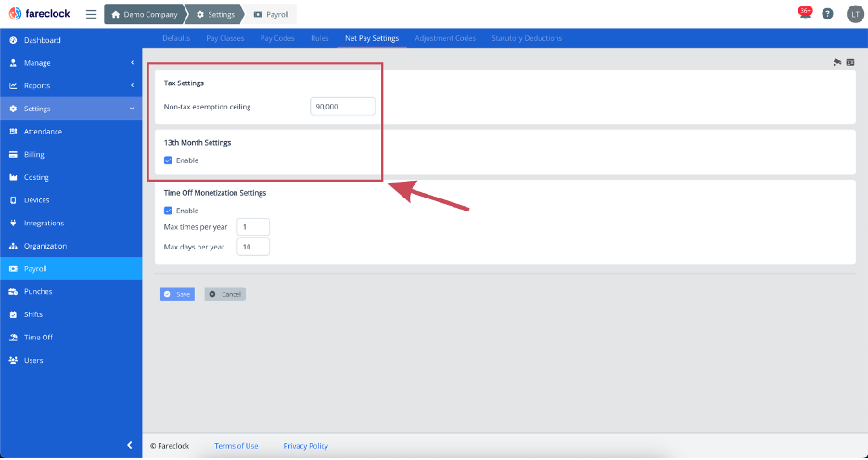Focus the Max days per year field

click(253, 247)
